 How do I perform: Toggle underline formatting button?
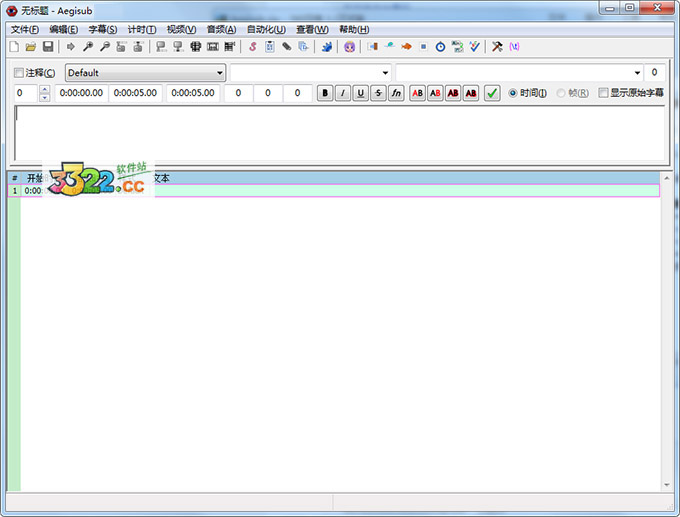(360, 93)
